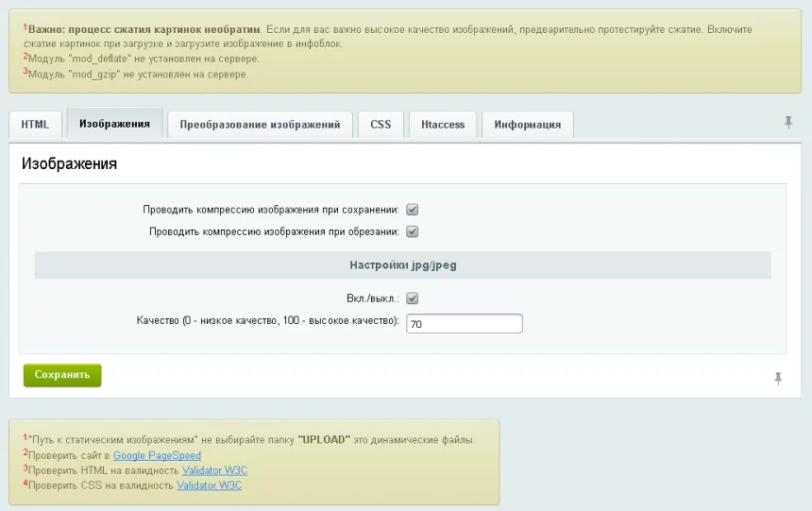Show the Информация tab
The image size is (812, 511).
[527, 125]
